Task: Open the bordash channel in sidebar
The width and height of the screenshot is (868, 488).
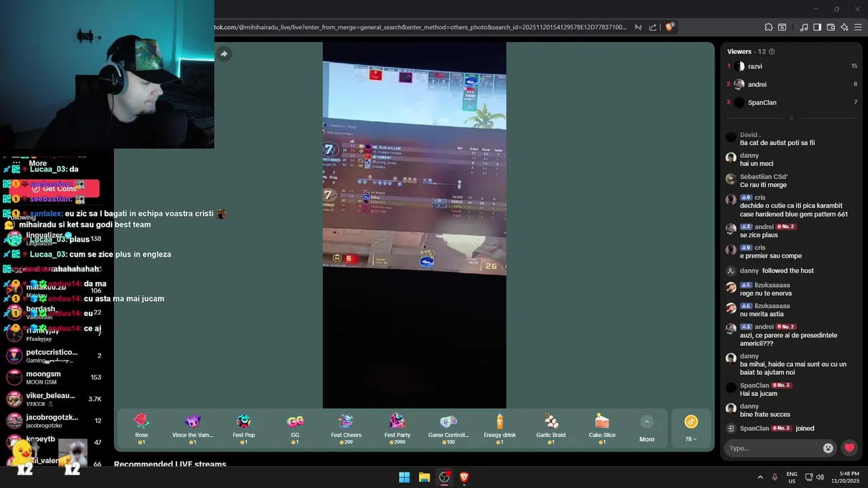Action: tap(54, 312)
